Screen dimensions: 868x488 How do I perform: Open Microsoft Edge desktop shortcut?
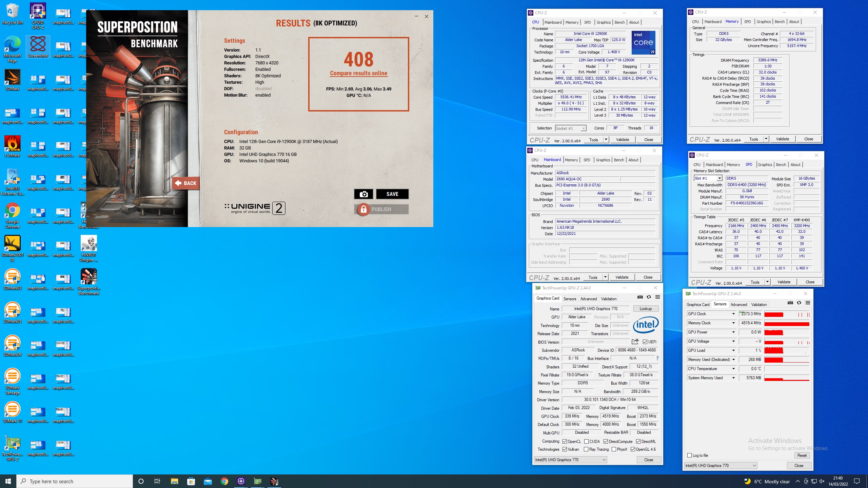click(12, 49)
